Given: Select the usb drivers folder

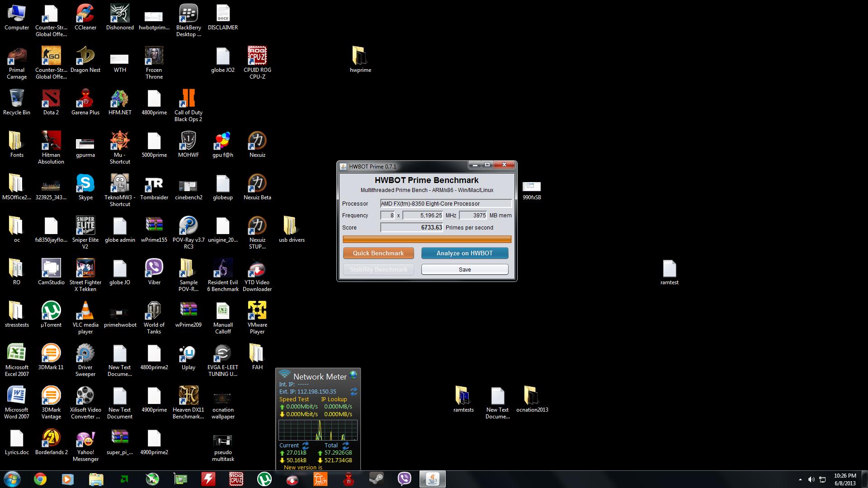Looking at the screenshot, I should (x=292, y=230).
